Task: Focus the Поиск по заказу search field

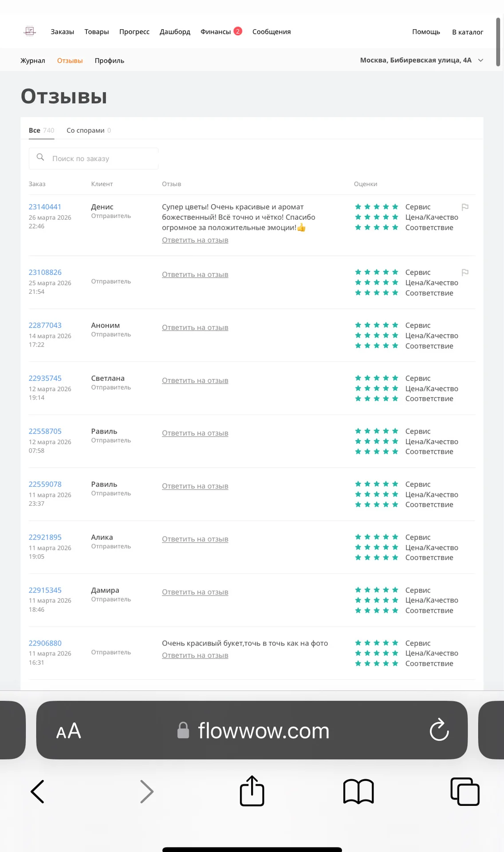Action: pos(94,158)
